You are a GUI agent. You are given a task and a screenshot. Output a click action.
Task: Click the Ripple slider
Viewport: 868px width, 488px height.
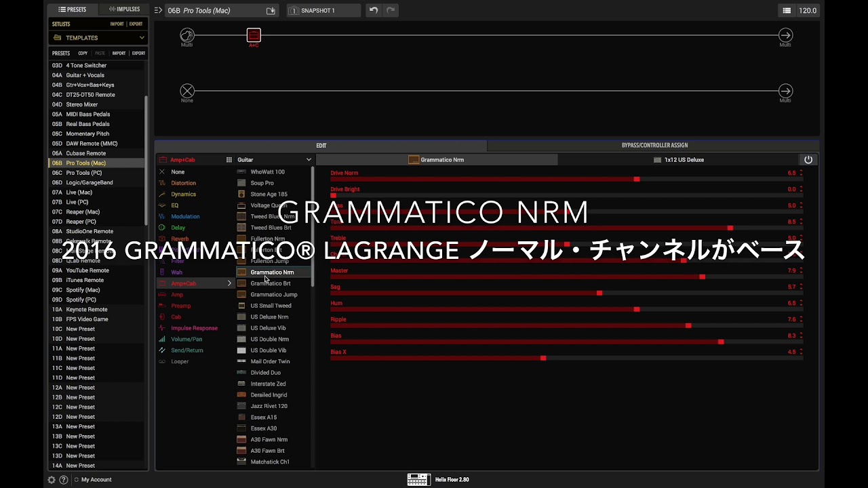tap(566, 325)
